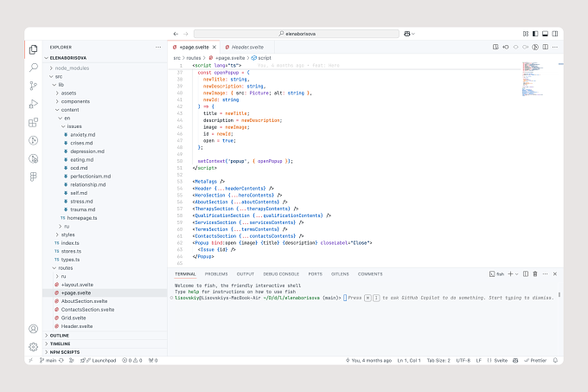Viewport: 588px width, 392px height.
Task: Select the DEBUG CONSOLE panel tab
Action: (x=281, y=274)
